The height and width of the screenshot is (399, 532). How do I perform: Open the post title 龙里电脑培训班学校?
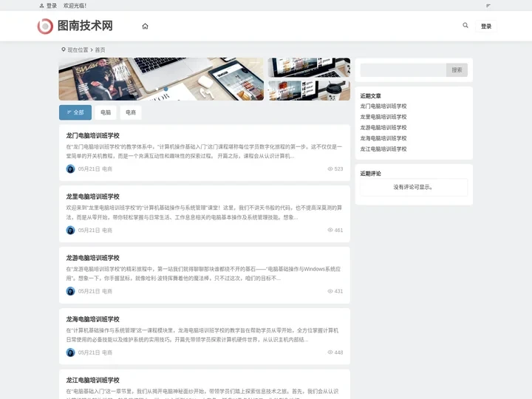[92, 197]
